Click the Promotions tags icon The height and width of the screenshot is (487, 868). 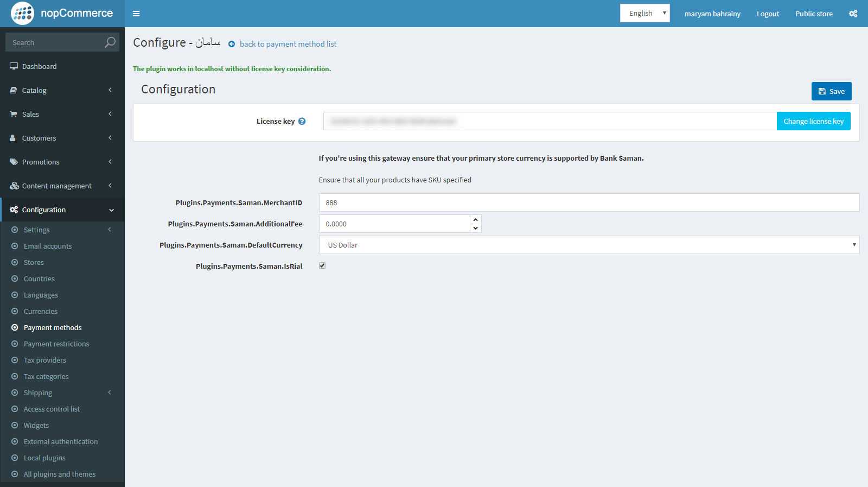[x=14, y=162]
